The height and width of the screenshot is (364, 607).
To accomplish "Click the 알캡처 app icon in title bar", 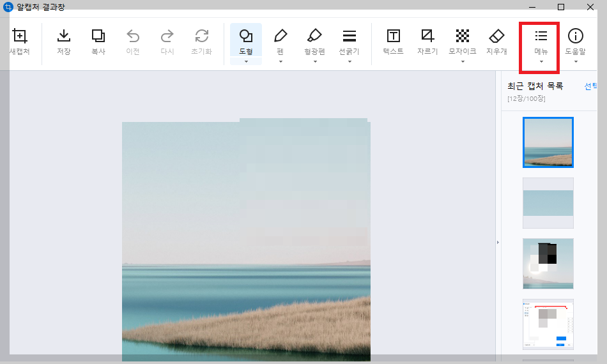I will pyautogui.click(x=8, y=7).
